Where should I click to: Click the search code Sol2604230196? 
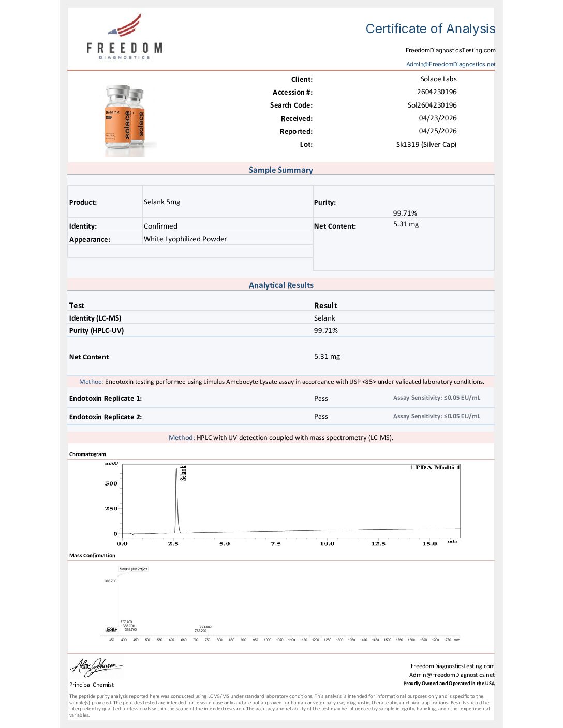[432, 105]
